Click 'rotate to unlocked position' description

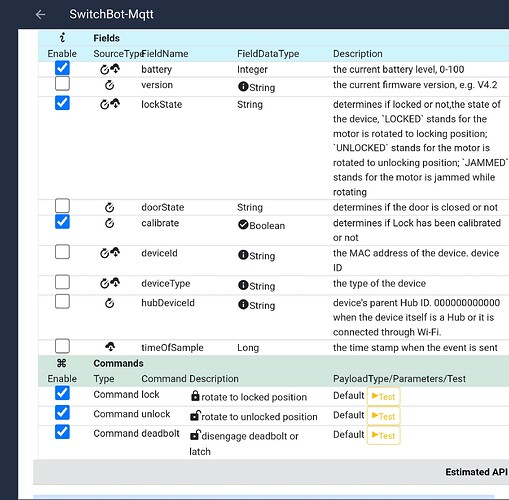point(259,417)
